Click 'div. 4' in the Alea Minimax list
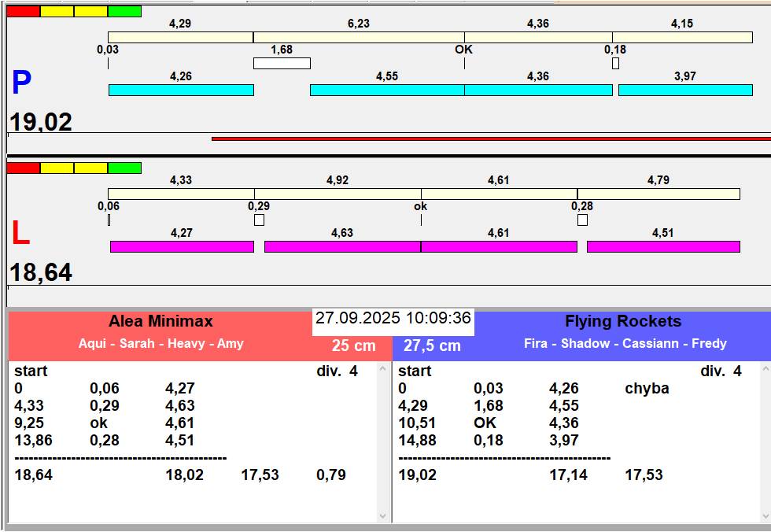 point(338,371)
